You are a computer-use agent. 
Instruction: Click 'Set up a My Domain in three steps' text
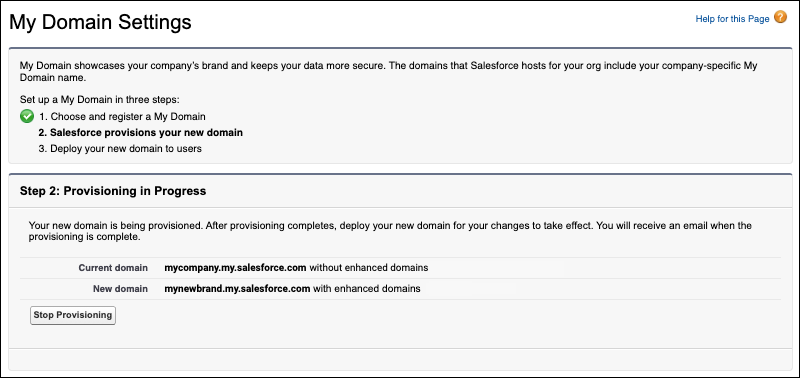99,100
